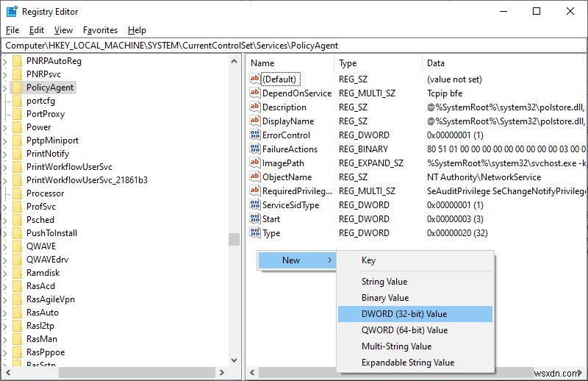Open the File menu
Image resolution: width=588 pixels, height=381 pixels.
coord(12,30)
